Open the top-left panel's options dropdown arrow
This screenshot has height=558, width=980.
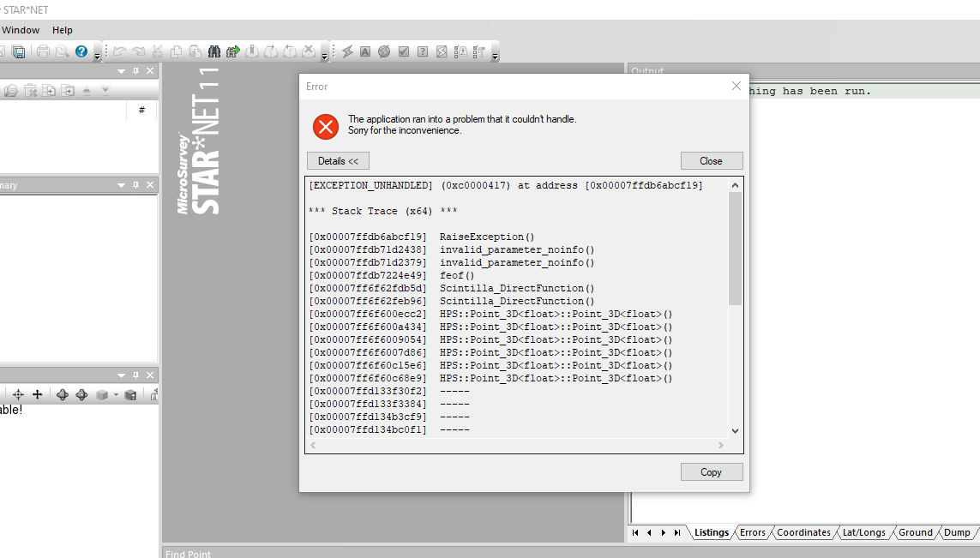click(121, 71)
